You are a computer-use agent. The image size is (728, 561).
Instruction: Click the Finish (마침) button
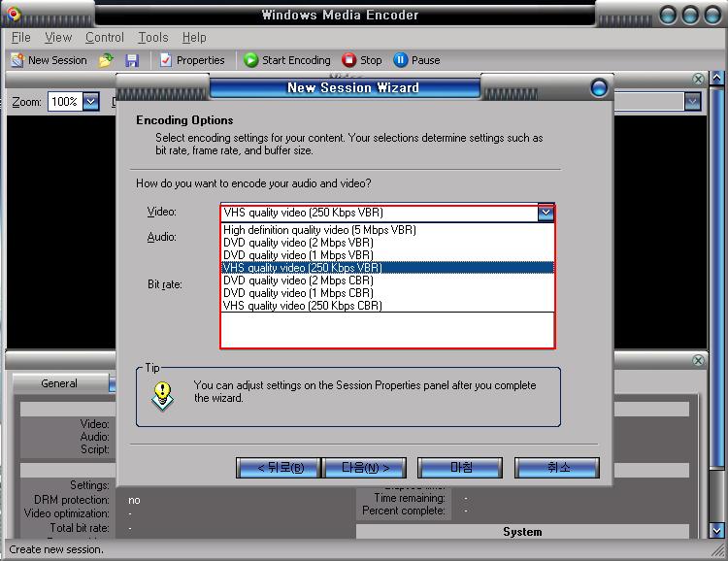(x=460, y=468)
